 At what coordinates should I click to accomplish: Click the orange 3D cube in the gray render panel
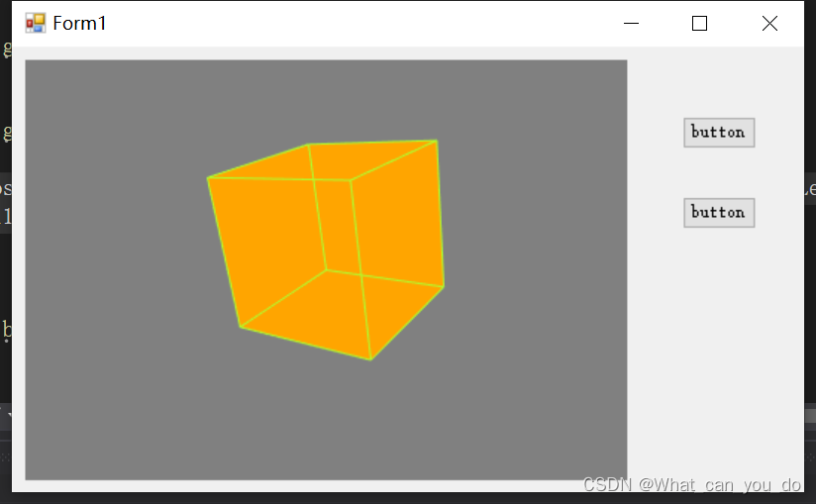pyautogui.click(x=326, y=250)
